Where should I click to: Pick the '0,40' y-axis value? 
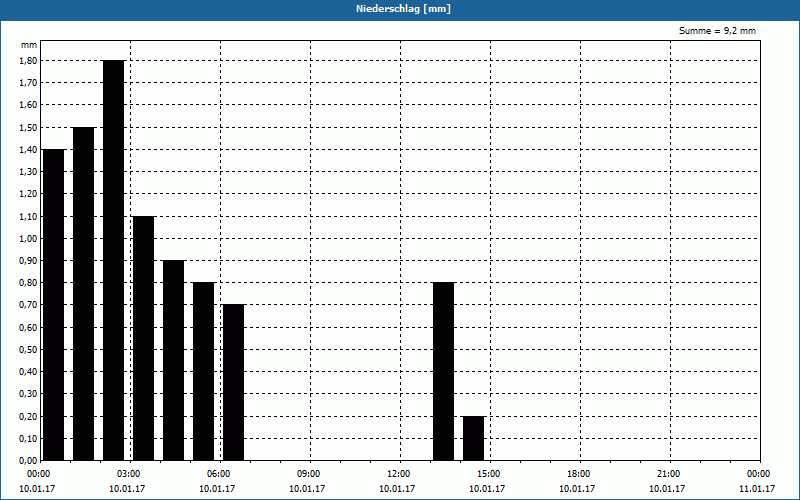coord(28,371)
